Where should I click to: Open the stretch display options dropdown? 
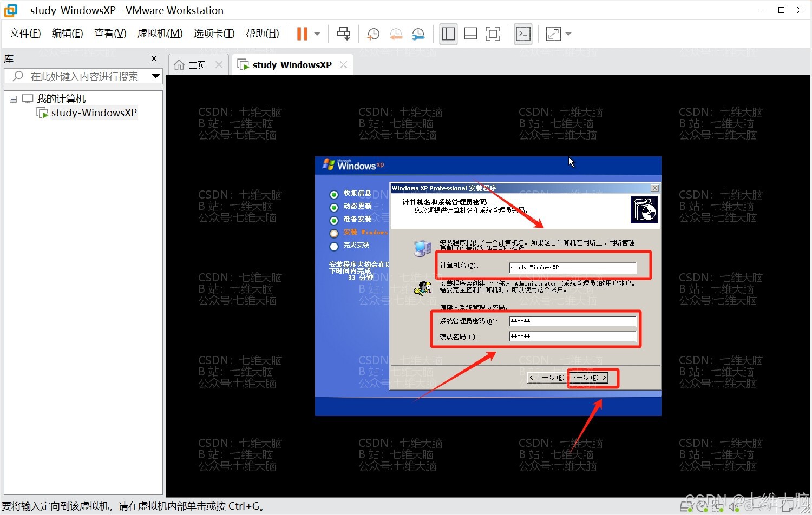[x=568, y=34]
